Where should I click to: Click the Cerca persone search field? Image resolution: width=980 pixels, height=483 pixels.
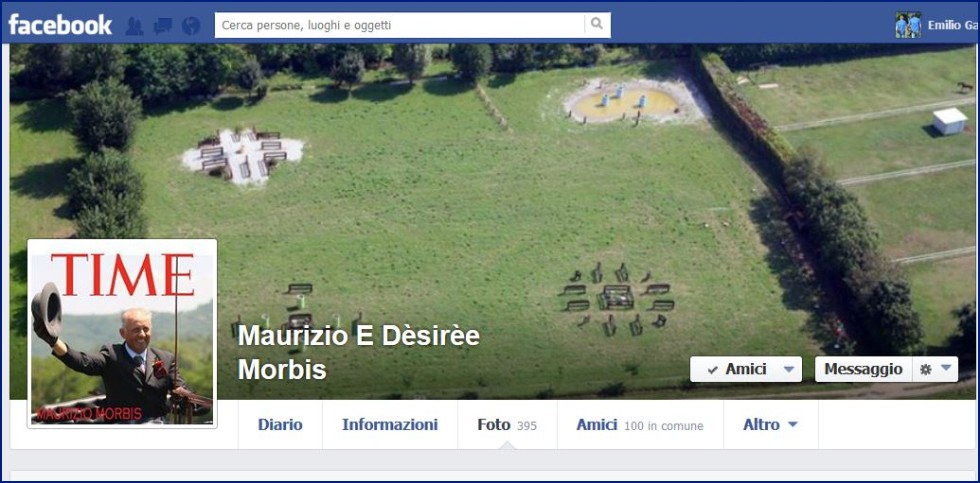(x=400, y=25)
